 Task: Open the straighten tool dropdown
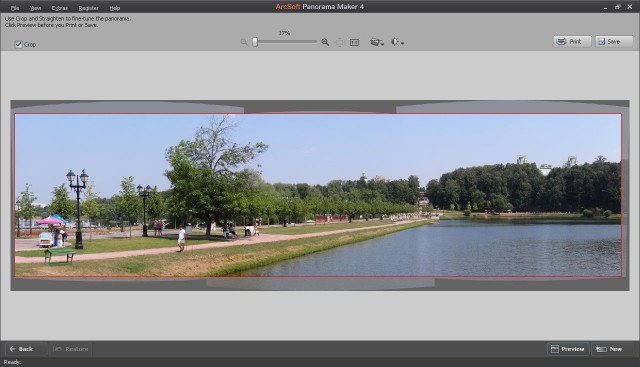[x=377, y=42]
